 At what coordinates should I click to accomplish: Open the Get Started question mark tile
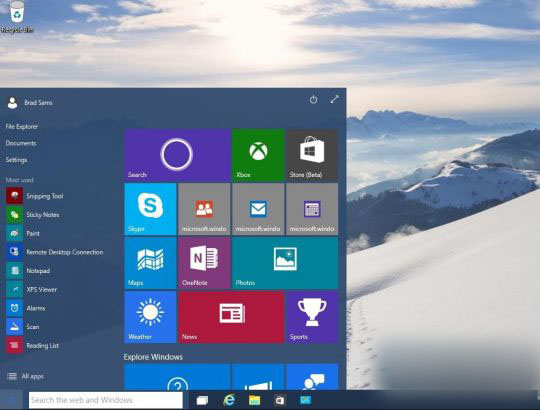[x=177, y=377]
